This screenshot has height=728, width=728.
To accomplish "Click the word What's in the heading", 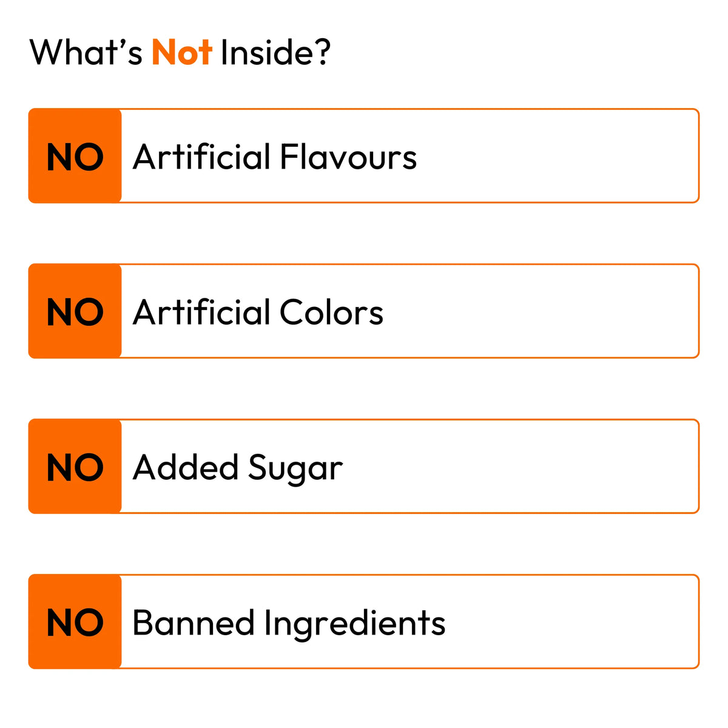I will 86,52.
